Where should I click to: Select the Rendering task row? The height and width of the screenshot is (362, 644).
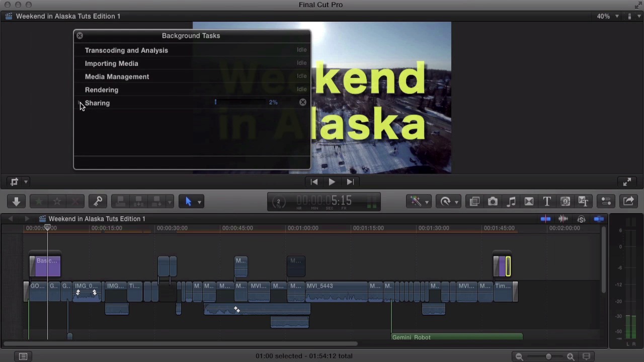192,89
